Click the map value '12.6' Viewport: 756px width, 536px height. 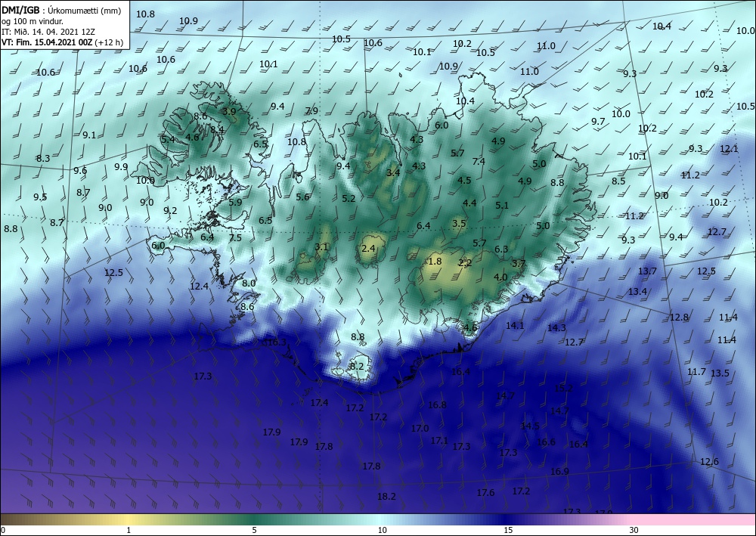[x=709, y=462]
